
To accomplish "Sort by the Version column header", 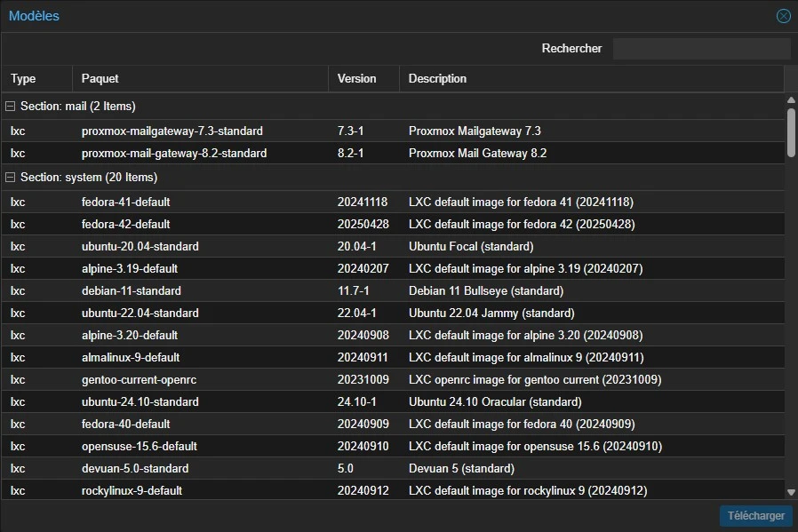I will coord(363,79).
